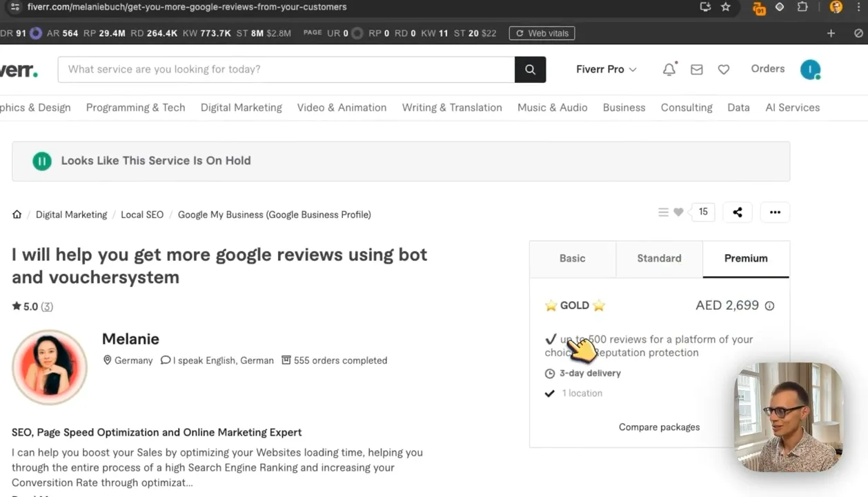Click the plus icon on SEO toolbar
Viewport: 868px width, 497px height.
coord(831,33)
